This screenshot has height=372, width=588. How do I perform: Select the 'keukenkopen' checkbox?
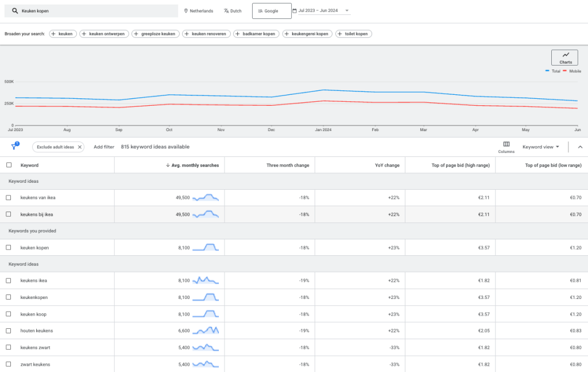click(x=9, y=297)
